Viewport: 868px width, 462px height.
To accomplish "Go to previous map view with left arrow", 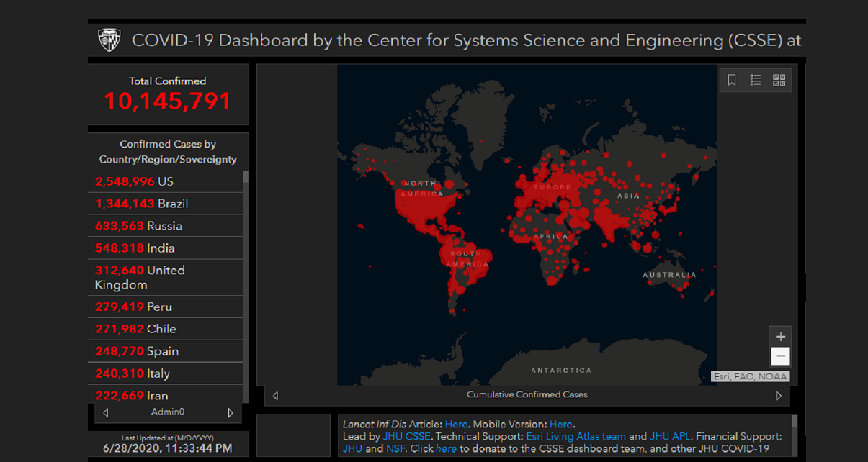I will tap(275, 395).
